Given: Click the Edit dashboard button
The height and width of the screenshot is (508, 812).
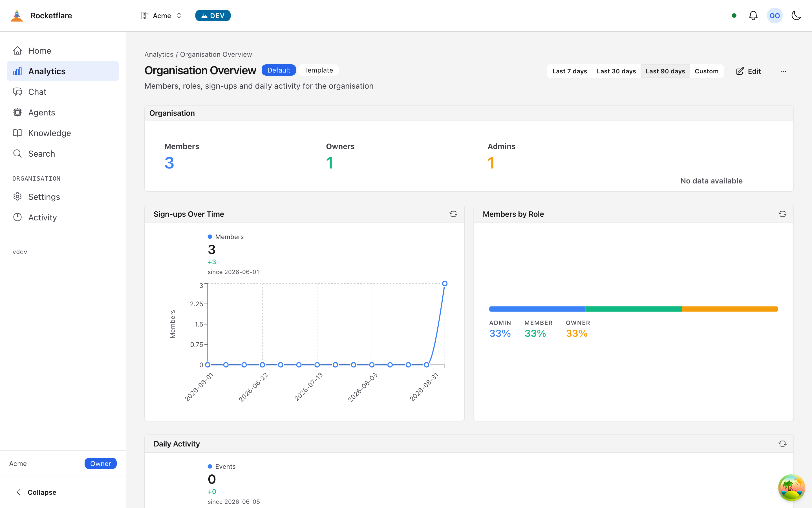Looking at the screenshot, I should pos(748,71).
